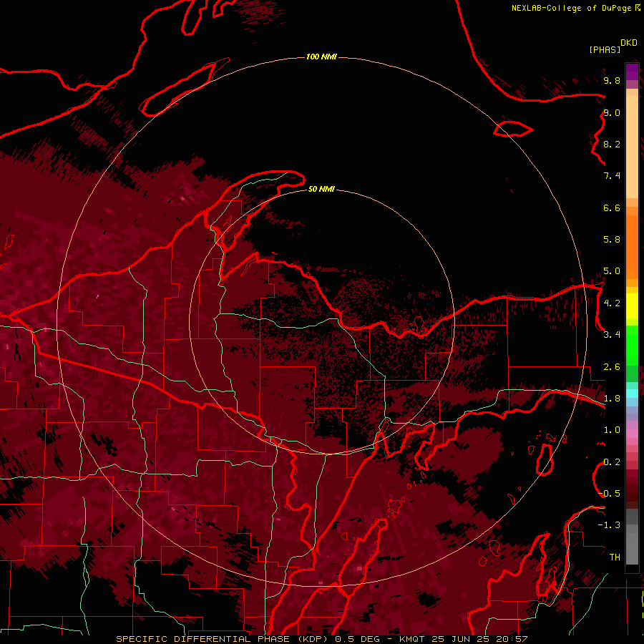Click the purple top segment of the color bar
This screenshot has width=644, height=644.
632,72
